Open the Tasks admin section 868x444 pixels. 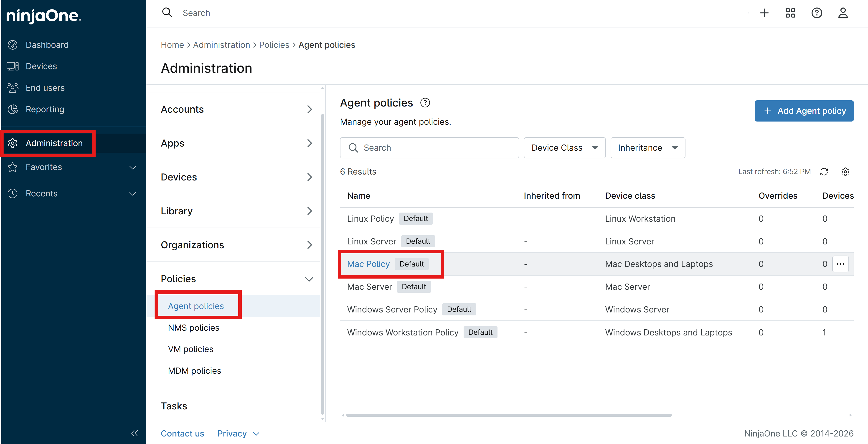click(x=174, y=406)
